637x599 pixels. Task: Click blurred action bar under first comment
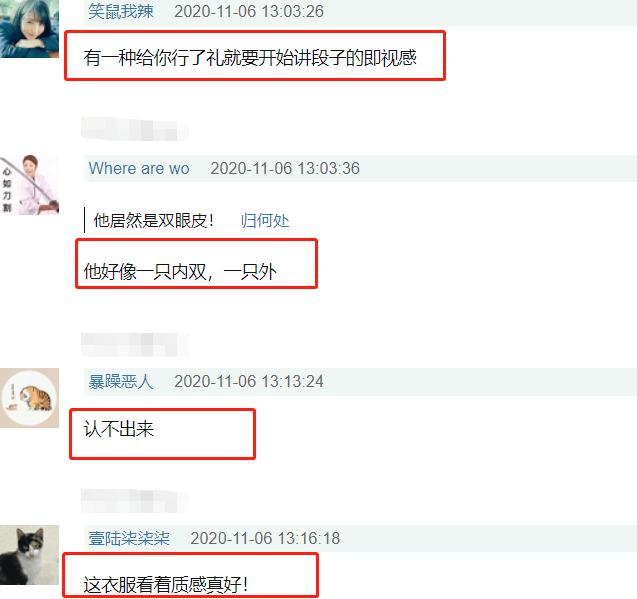pyautogui.click(x=135, y=129)
